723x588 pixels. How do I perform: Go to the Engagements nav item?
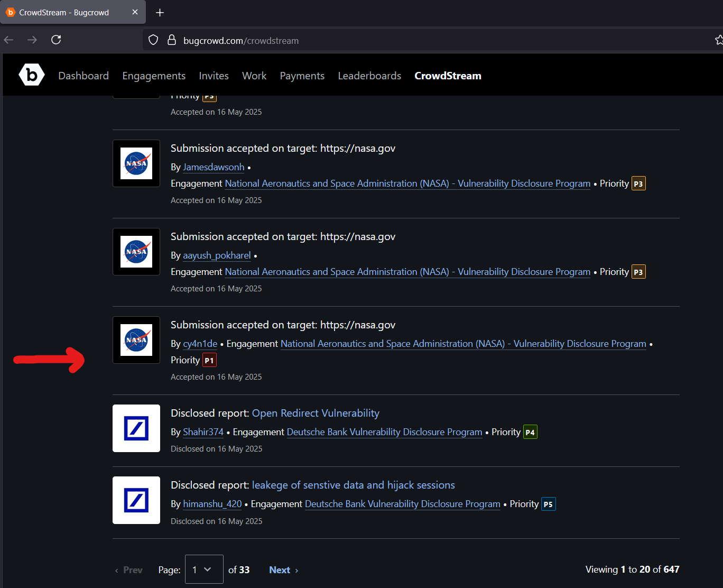(x=154, y=76)
